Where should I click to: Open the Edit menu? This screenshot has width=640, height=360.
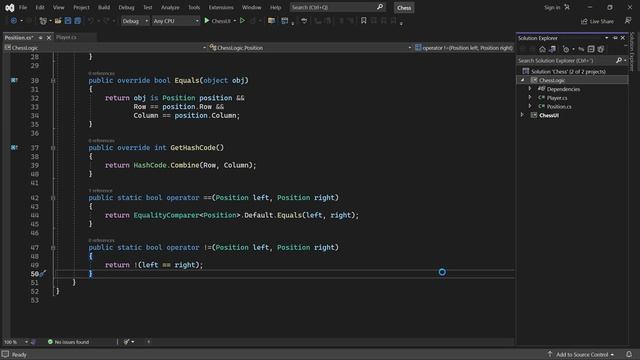pos(40,7)
